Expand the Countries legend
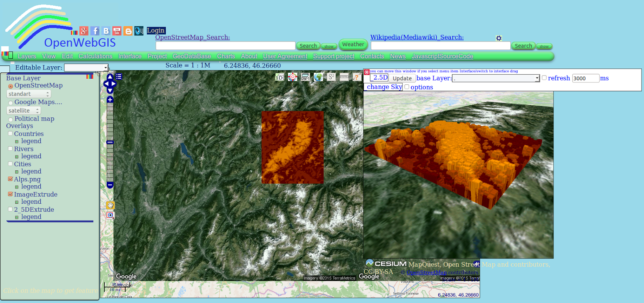 pyautogui.click(x=17, y=141)
